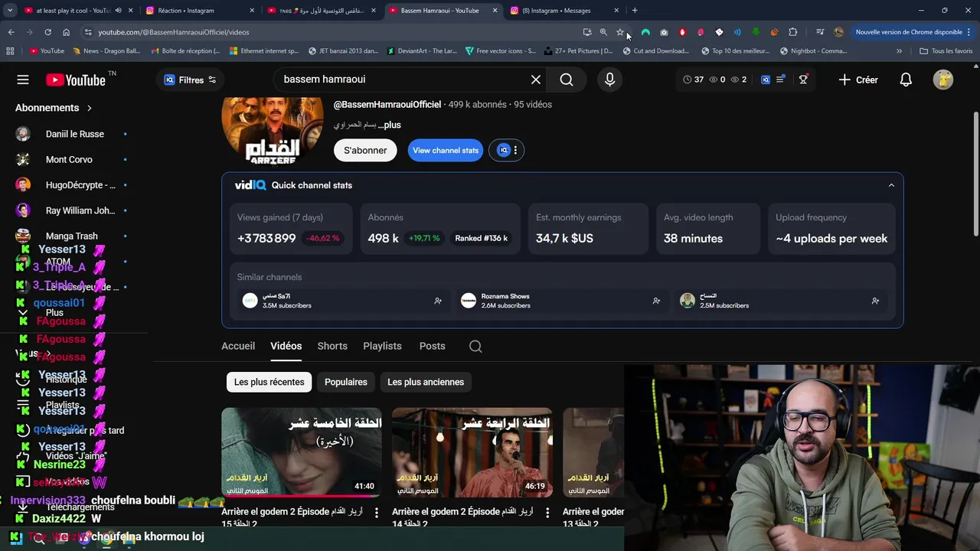Open the tab search dropdown arrow

click(x=9, y=11)
